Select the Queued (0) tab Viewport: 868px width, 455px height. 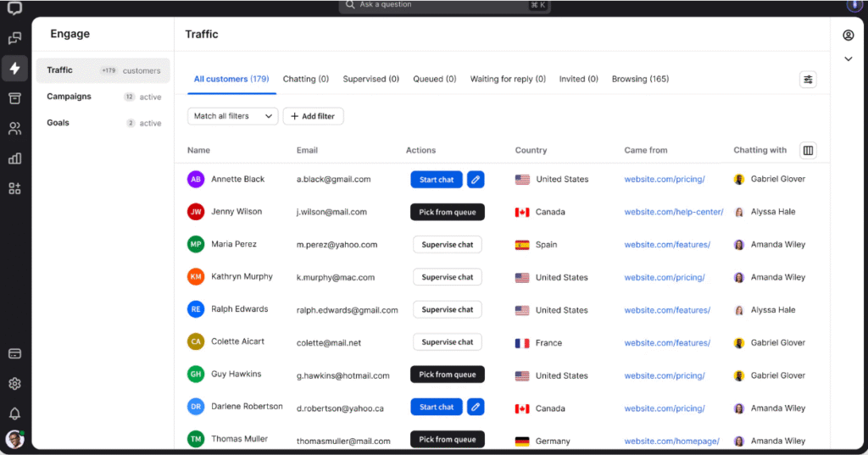[434, 79]
